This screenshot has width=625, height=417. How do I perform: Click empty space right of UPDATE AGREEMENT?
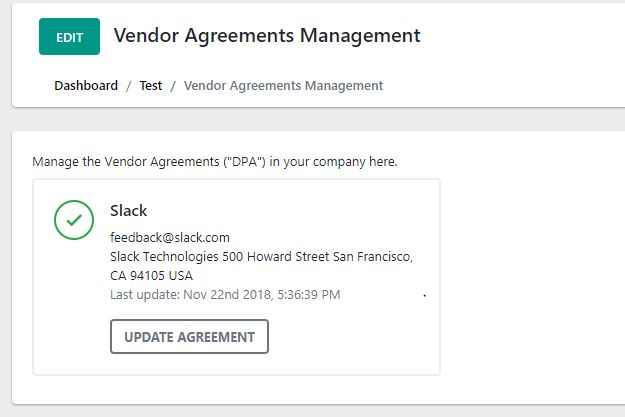coord(350,337)
